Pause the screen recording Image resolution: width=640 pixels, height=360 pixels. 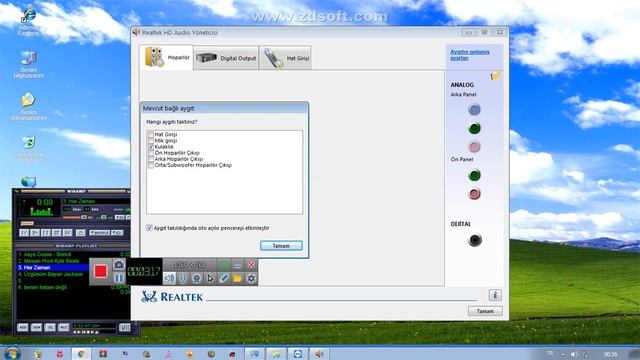[x=119, y=278]
